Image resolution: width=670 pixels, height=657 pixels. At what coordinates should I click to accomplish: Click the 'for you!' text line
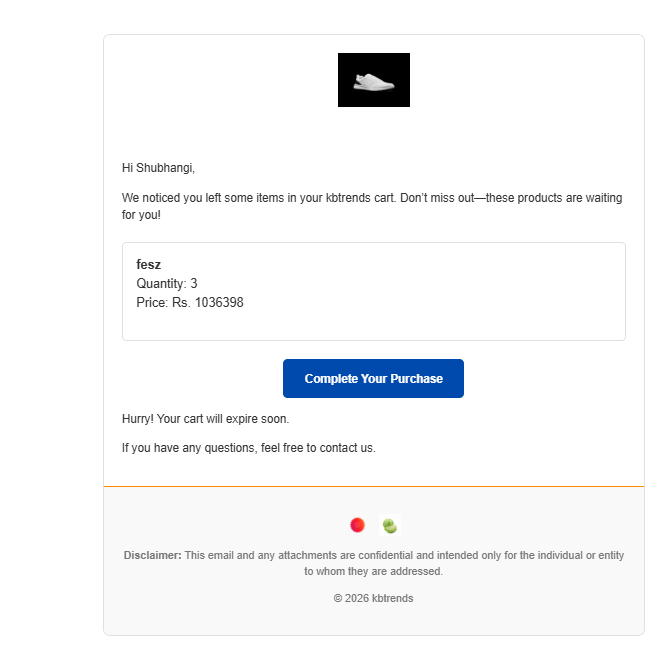pyautogui.click(x=141, y=214)
